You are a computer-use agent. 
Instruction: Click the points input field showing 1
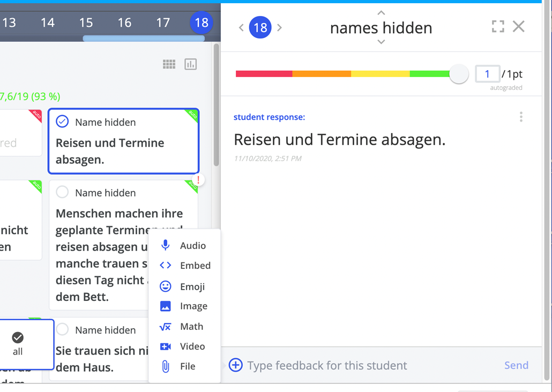[488, 74]
